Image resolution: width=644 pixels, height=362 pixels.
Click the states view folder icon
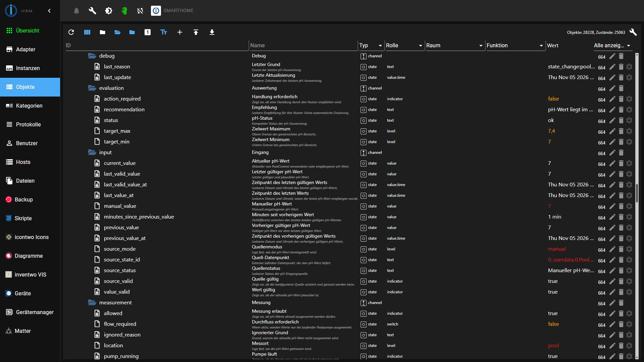(x=132, y=32)
